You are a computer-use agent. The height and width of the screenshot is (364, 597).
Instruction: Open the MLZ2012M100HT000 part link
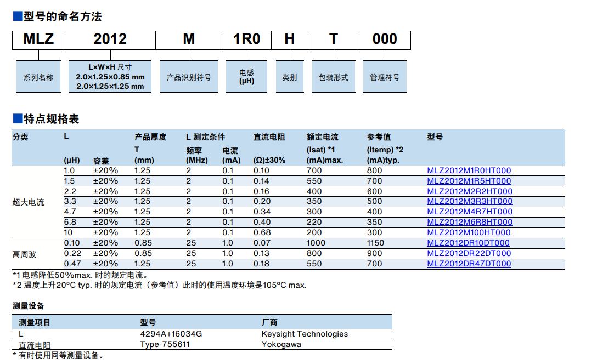[469, 232]
